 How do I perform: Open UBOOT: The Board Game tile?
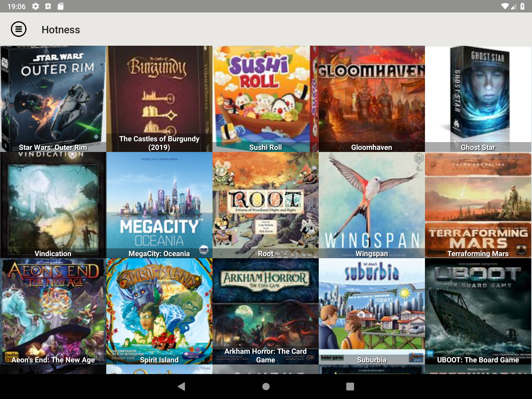point(478,311)
